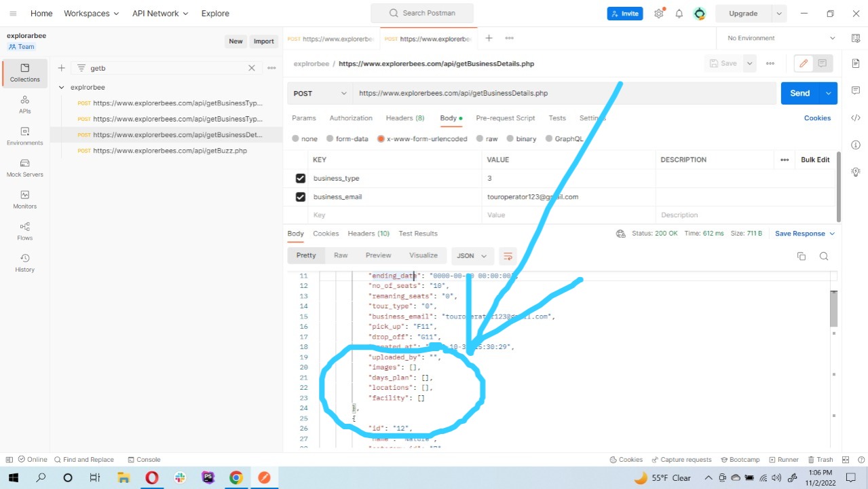
Task: Open the No Environment dropdown
Action: 780,38
